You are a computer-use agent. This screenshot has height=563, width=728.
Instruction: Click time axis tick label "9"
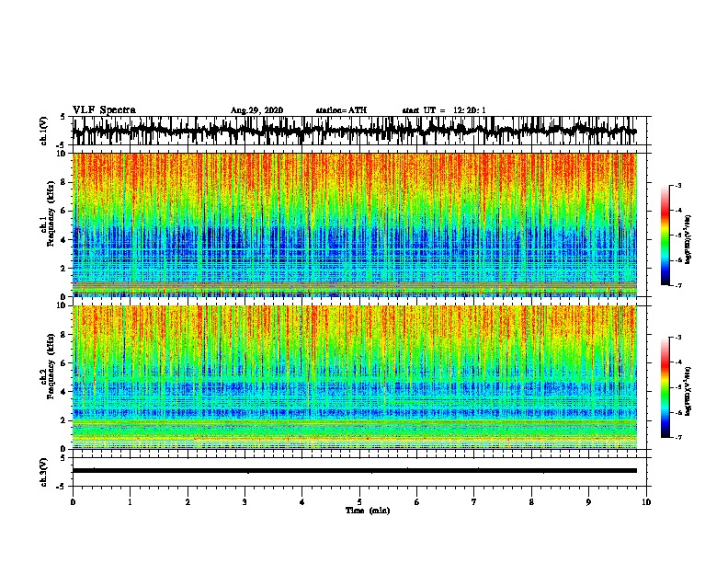[x=588, y=501]
